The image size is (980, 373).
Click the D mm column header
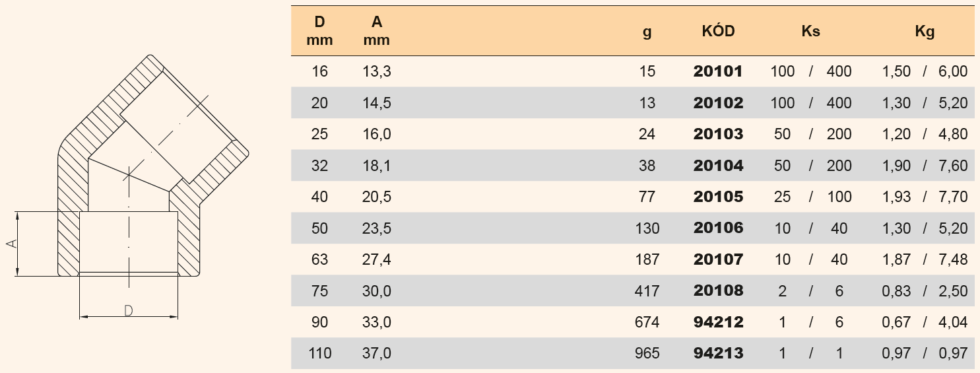pos(319,31)
